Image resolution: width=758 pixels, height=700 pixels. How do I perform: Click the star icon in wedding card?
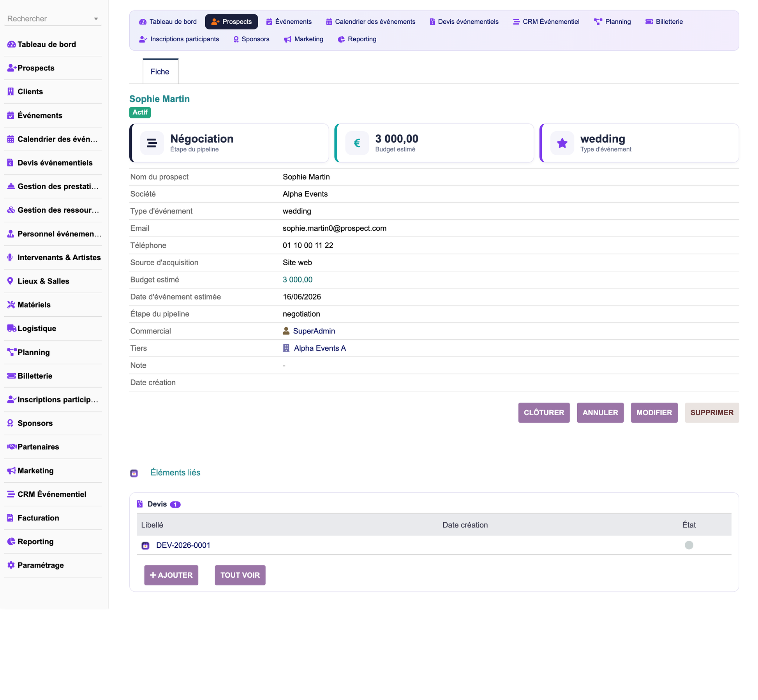pyautogui.click(x=562, y=143)
